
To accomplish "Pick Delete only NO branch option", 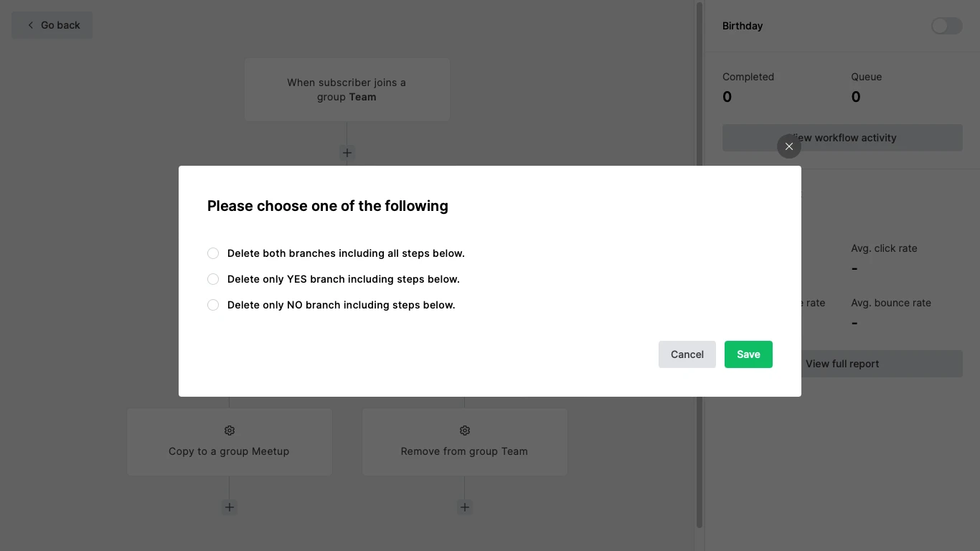I will [x=213, y=305].
